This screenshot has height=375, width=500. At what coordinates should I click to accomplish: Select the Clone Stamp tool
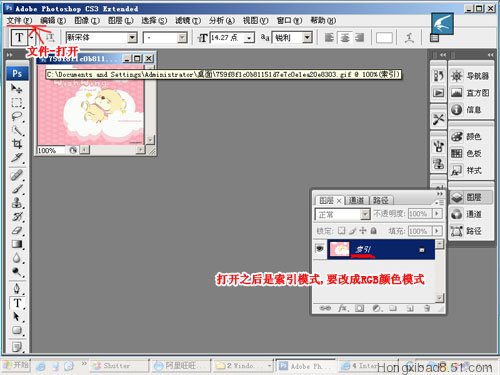tap(16, 203)
